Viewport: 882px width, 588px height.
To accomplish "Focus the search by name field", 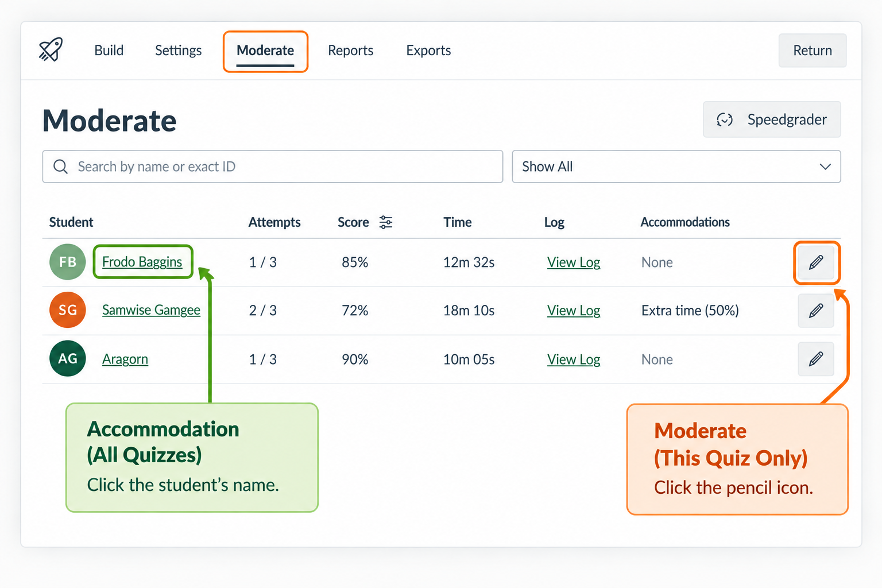I will 273,167.
